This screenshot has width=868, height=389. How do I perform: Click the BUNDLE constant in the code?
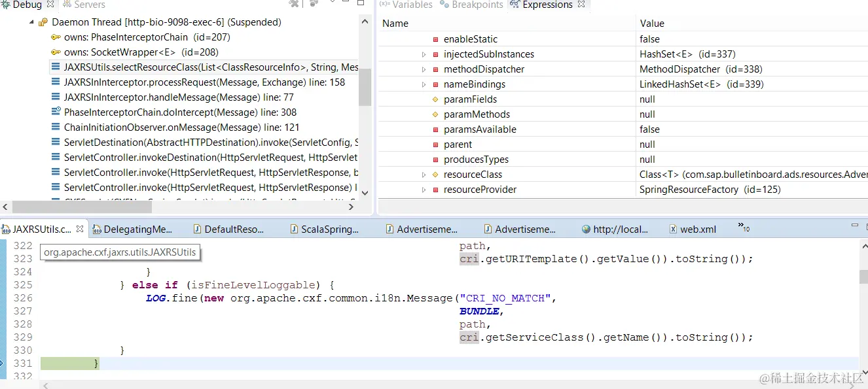[479, 311]
